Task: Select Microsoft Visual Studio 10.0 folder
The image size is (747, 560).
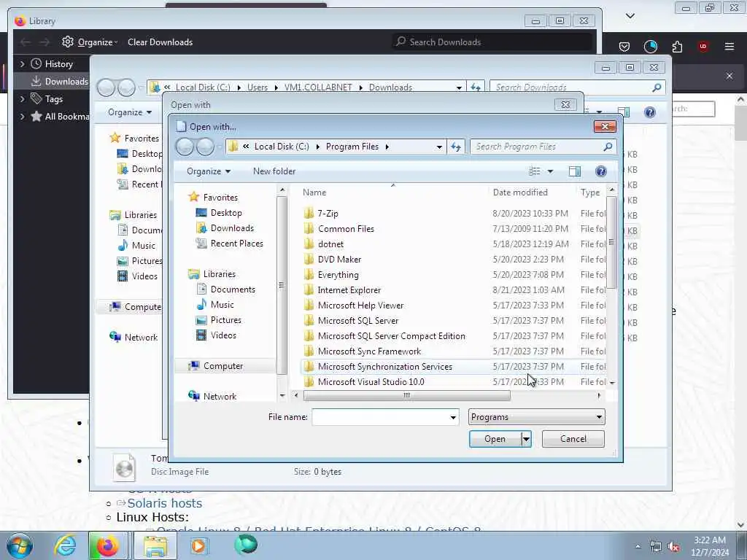Action: tap(371, 381)
